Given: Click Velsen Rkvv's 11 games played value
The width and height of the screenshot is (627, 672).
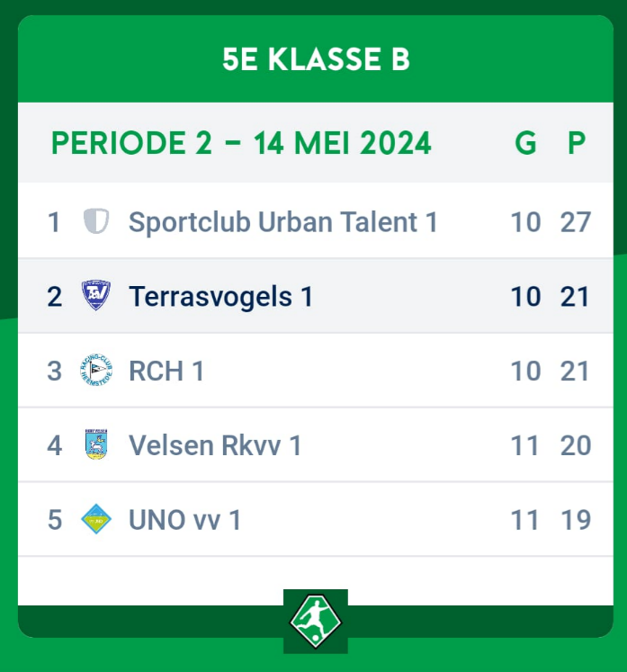Looking at the screenshot, I should (525, 444).
